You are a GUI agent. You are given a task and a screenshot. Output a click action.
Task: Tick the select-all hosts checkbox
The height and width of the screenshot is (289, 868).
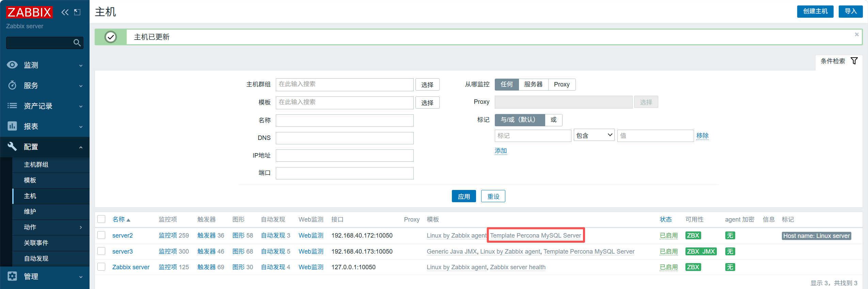coord(101,219)
